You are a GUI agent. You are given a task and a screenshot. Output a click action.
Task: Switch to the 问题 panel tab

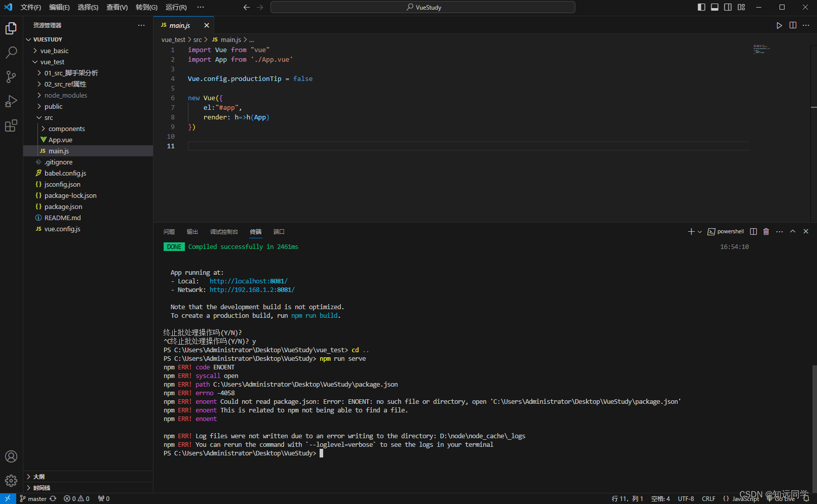tap(169, 232)
